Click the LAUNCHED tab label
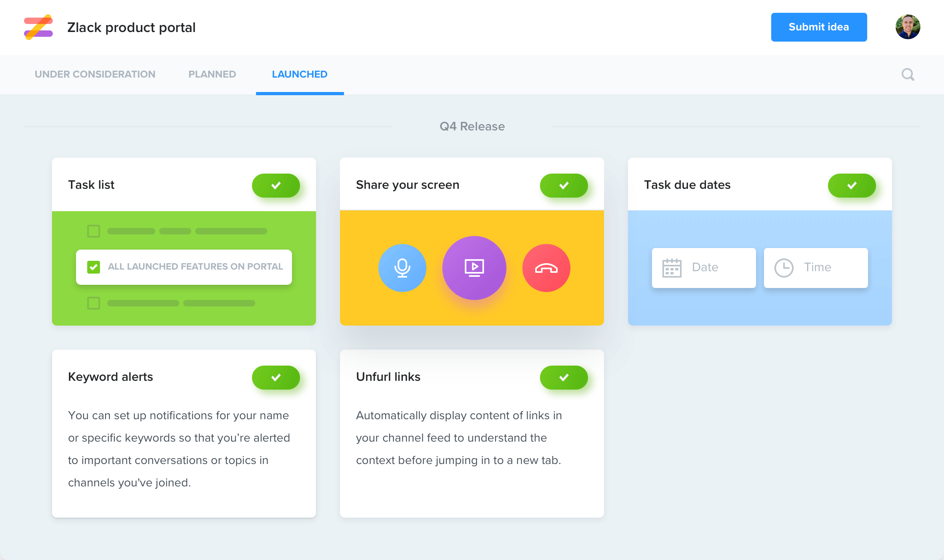 (300, 74)
